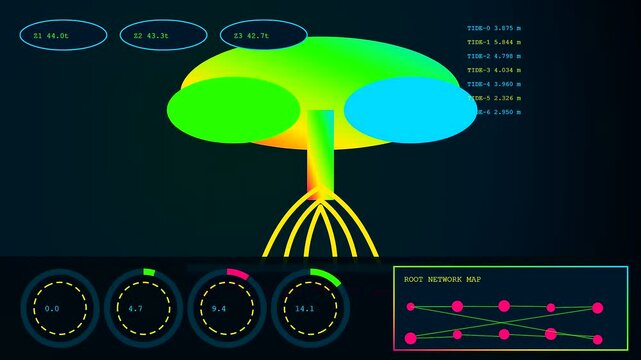Click the TIDE-4 3.960 m reading
Viewport: 641px width, 360px height.
pyautogui.click(x=494, y=84)
